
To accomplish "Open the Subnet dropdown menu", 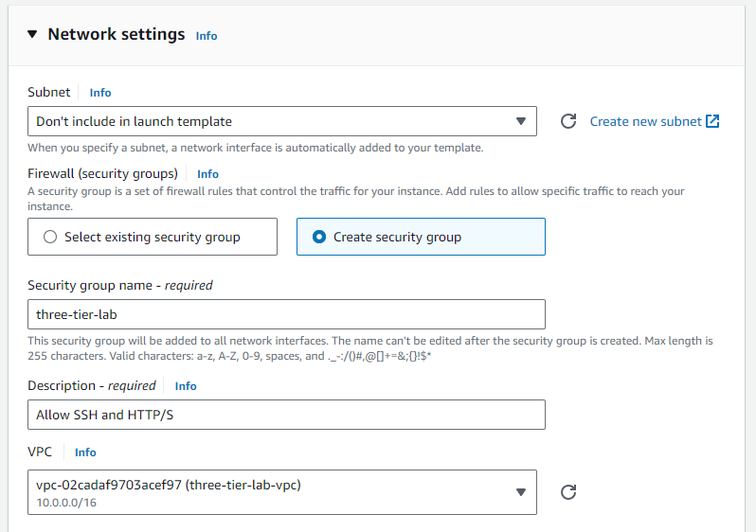I will (x=281, y=121).
